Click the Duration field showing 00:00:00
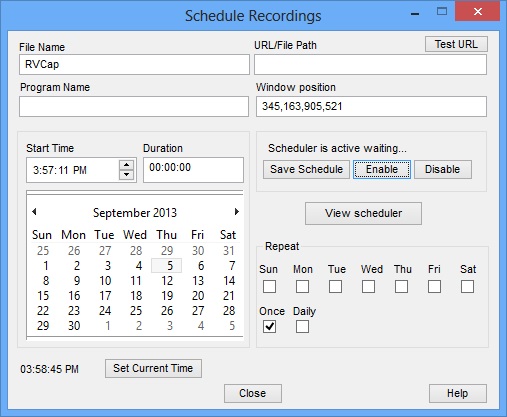 [193, 170]
